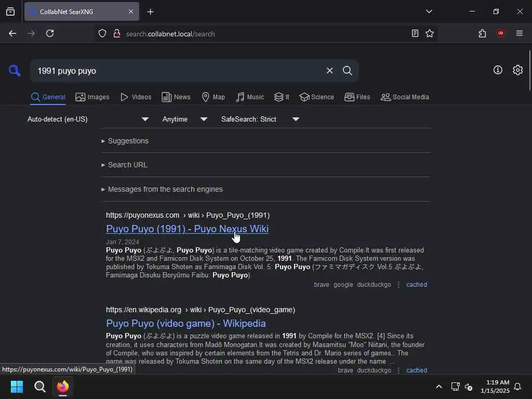The width and height of the screenshot is (532, 399).
Task: Toggle reader view icon
Action: click(x=415, y=34)
